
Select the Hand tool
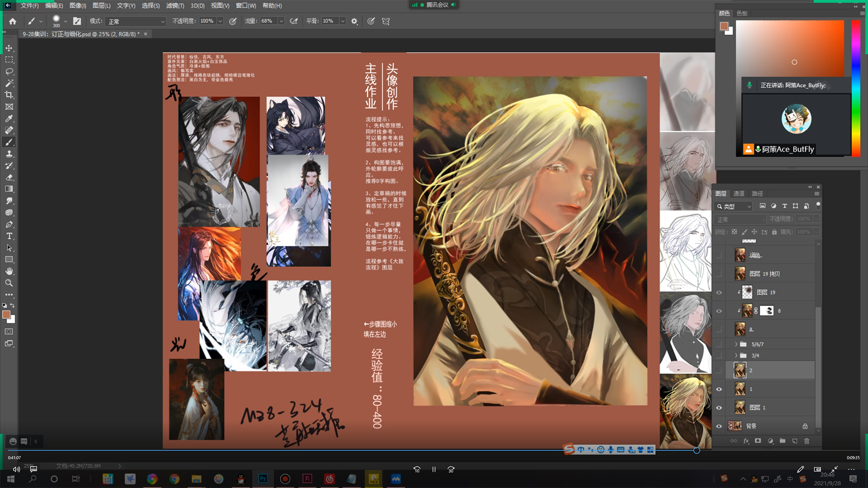point(9,271)
